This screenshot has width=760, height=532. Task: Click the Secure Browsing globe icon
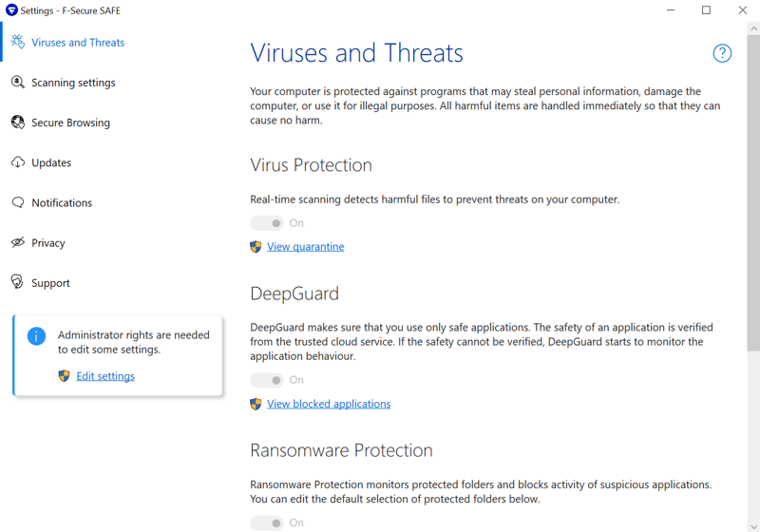18,123
